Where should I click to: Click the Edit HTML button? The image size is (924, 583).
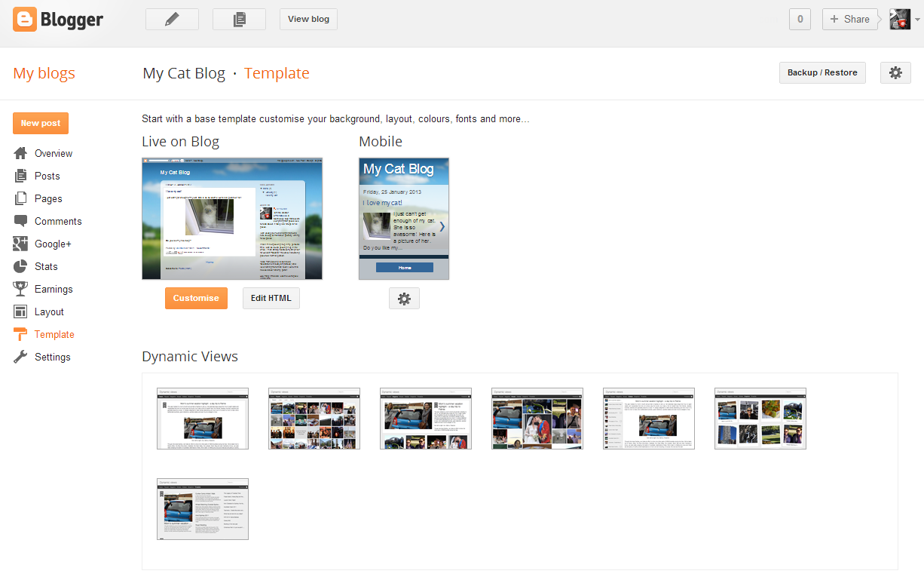271,299
